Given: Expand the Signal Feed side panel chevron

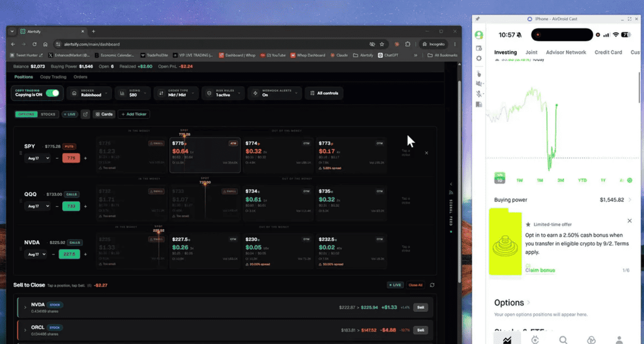Looking at the screenshot, I should click(x=451, y=184).
